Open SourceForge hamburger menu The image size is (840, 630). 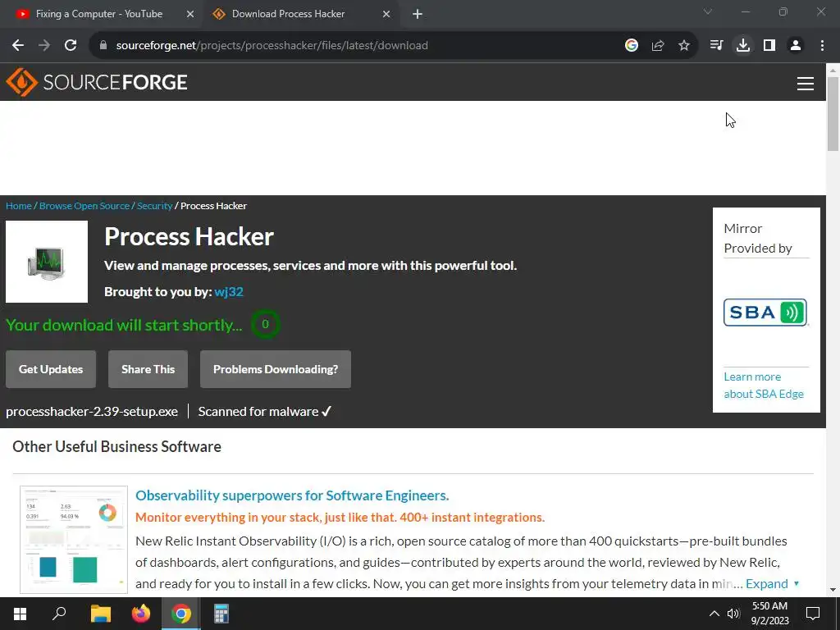[806, 84]
